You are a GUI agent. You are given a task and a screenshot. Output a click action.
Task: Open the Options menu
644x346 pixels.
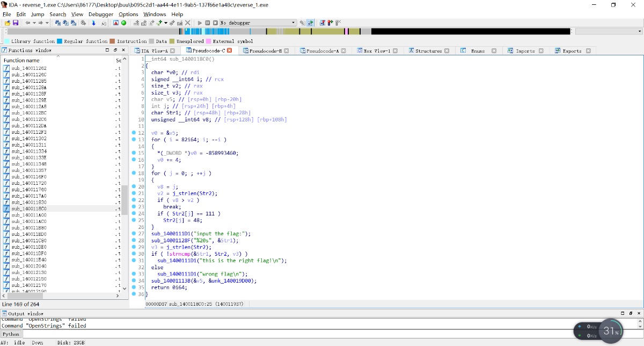[x=128, y=14]
